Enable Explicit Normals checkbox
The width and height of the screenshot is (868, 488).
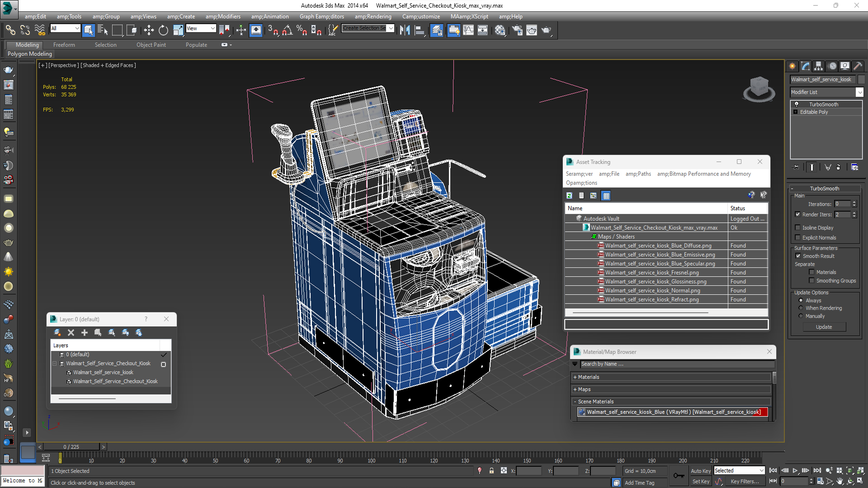pos(797,238)
